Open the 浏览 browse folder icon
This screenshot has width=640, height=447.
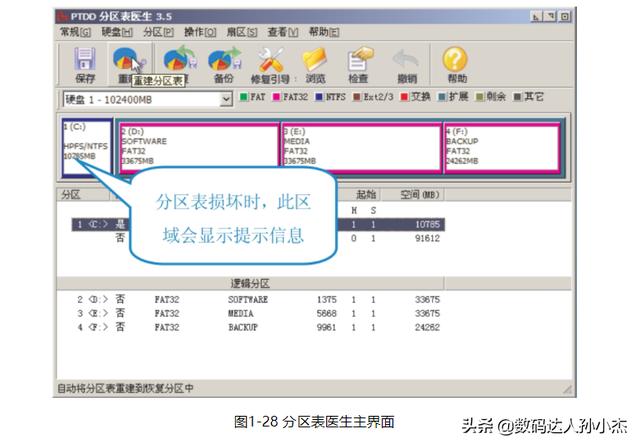tap(315, 59)
